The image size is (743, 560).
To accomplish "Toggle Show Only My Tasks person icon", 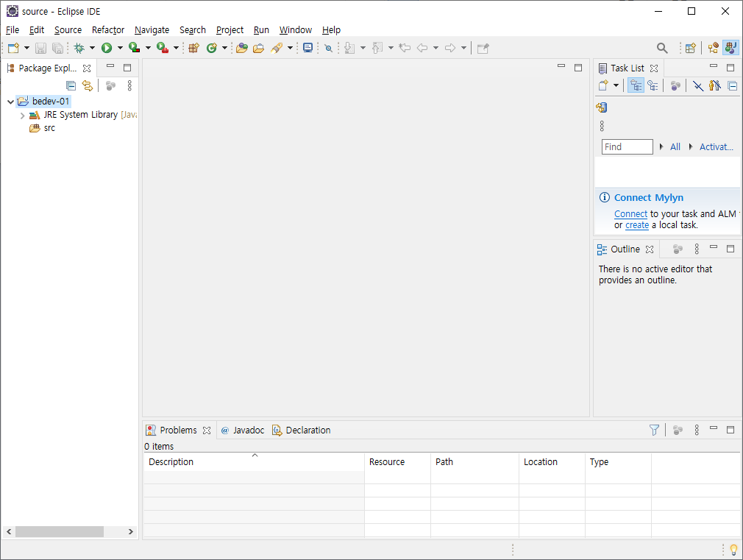I will tap(714, 86).
